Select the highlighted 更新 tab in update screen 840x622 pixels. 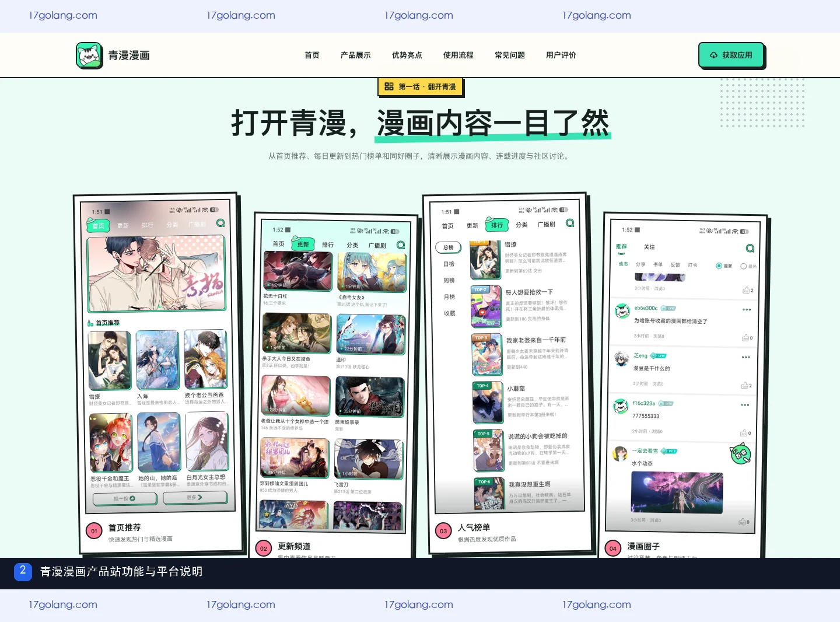click(303, 244)
